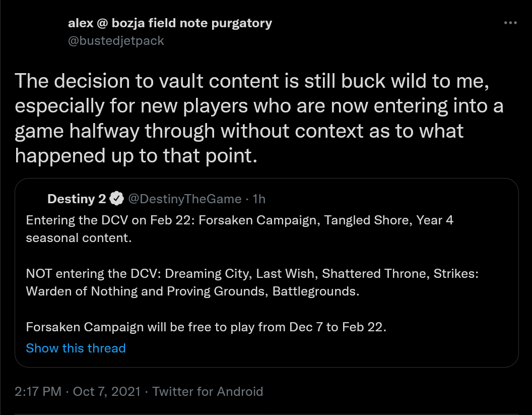Click the "happened up to that point." line
Image resolution: width=532 pixels, height=415 pixels.
(136, 156)
